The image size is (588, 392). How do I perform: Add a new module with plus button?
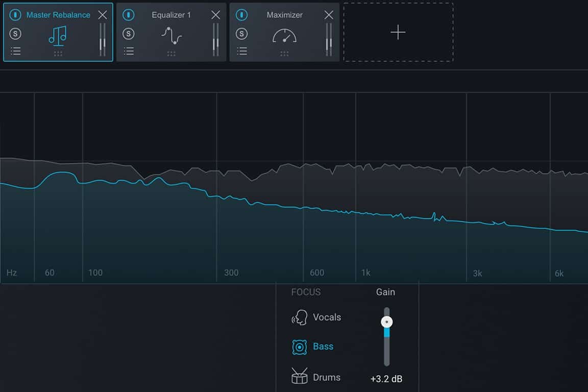tap(398, 33)
